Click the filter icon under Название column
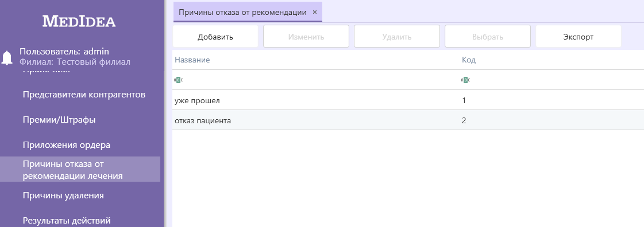 point(179,80)
